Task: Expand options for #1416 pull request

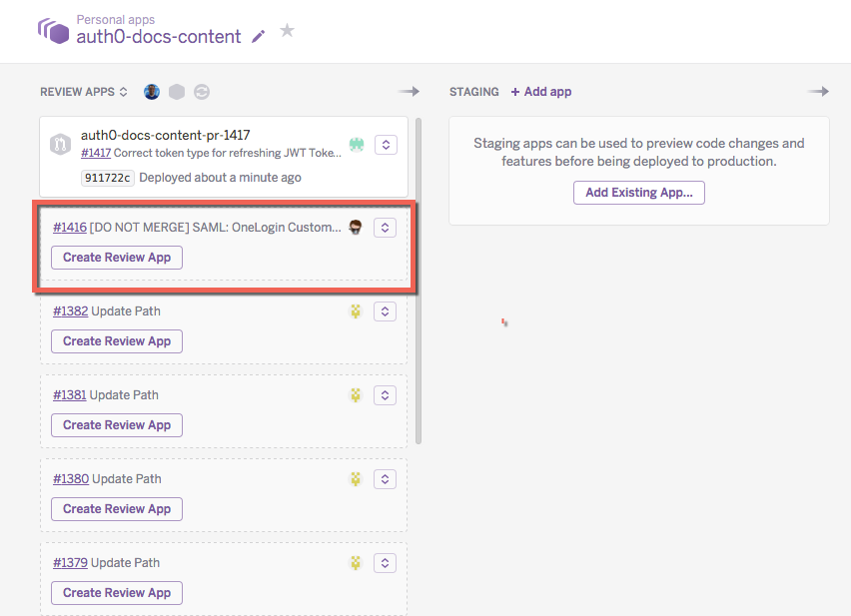Action: point(385,228)
